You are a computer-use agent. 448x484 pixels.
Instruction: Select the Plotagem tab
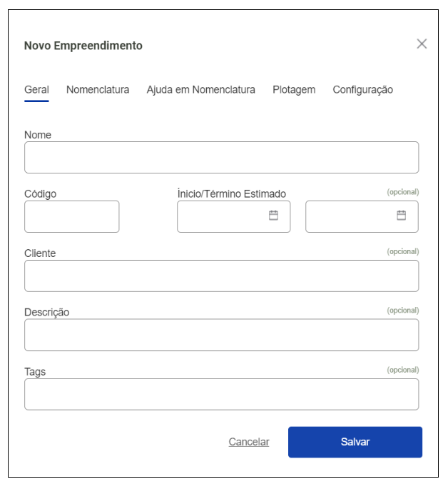(294, 90)
